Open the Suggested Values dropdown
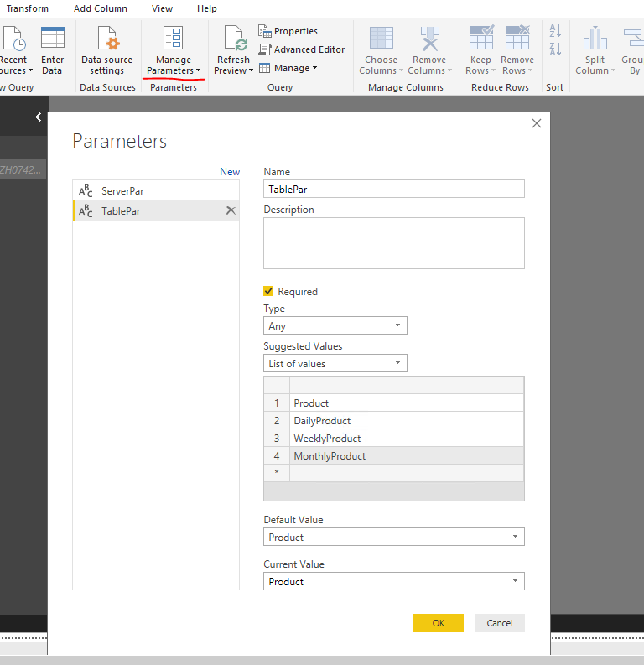Image resolution: width=644 pixels, height=665 pixels. (335, 363)
